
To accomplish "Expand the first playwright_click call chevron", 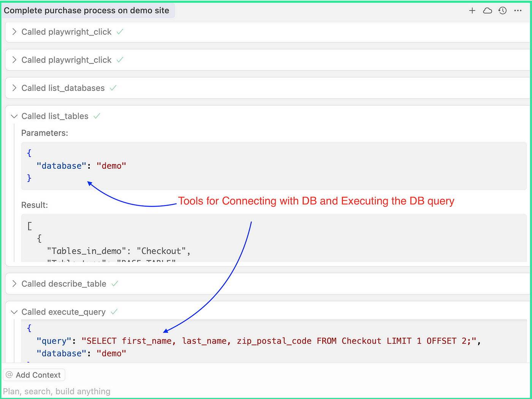I will [14, 32].
